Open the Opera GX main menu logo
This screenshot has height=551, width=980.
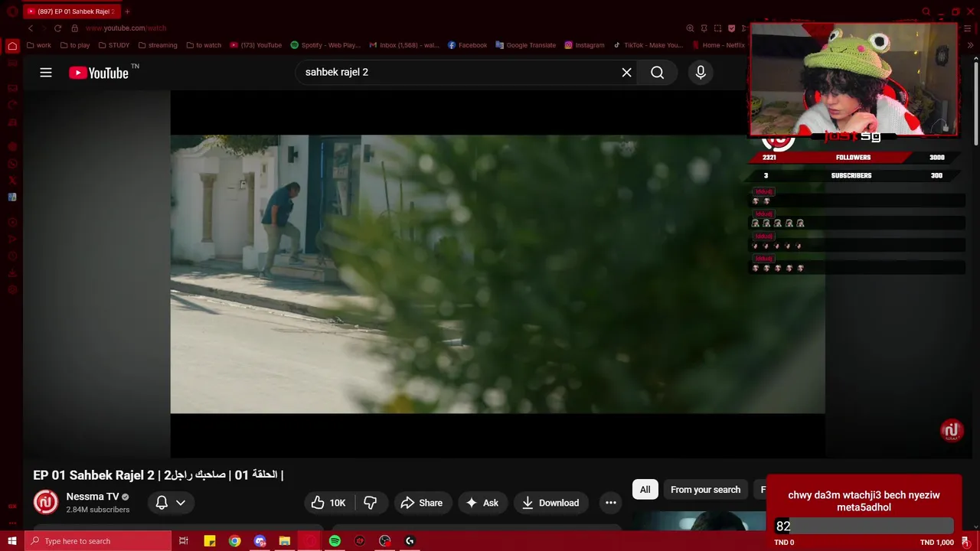click(12, 11)
